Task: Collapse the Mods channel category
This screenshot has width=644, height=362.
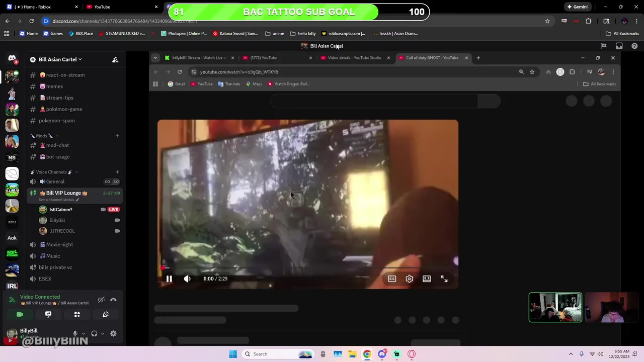Action: click(x=44, y=136)
